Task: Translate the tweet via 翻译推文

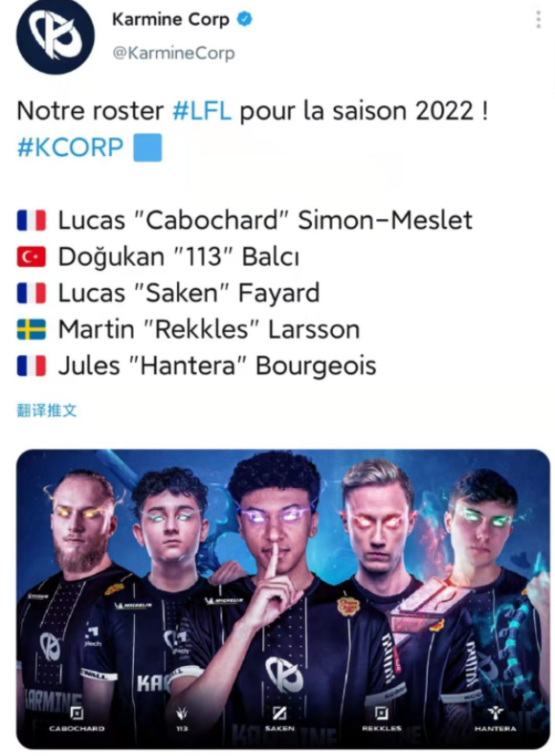Action: pos(47,411)
